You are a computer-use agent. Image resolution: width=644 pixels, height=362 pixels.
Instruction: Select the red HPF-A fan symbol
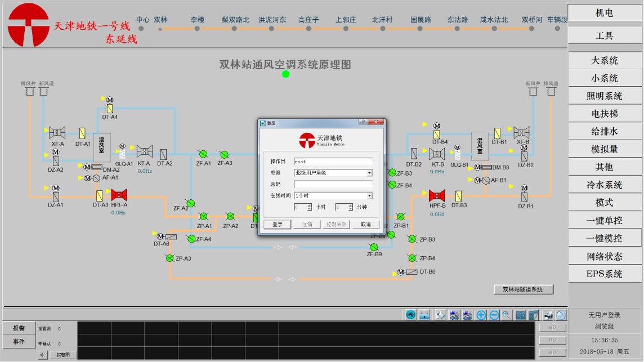pyautogui.click(x=119, y=195)
